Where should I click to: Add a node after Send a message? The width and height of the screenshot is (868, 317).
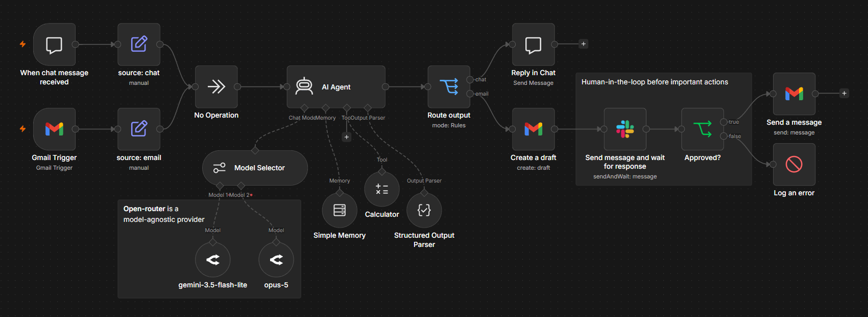[844, 94]
